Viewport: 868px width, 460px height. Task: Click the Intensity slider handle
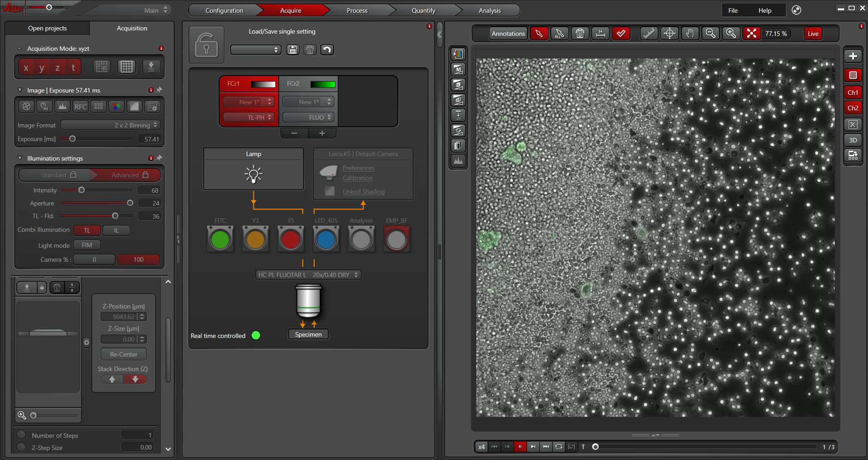point(82,190)
